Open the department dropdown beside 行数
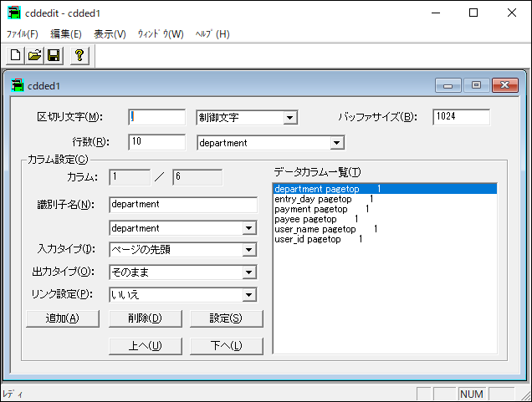The height and width of the screenshot is (402, 532). [x=336, y=143]
